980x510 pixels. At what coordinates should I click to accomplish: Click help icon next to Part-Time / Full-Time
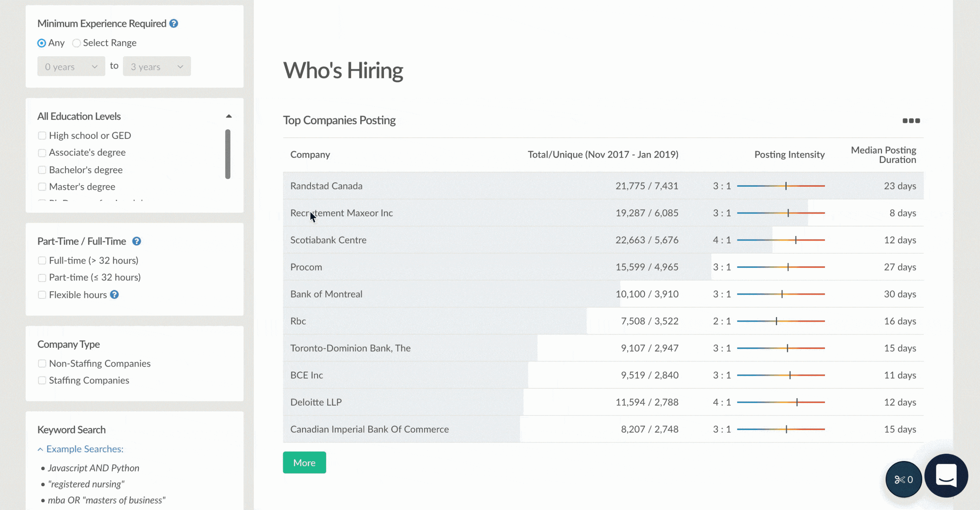pos(137,241)
